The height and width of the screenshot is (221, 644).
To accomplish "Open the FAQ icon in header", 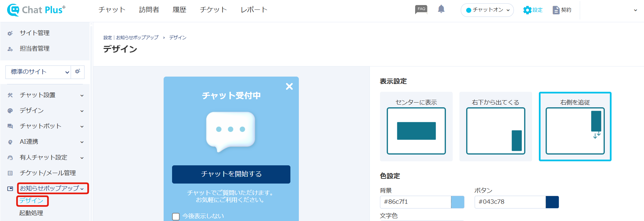I will (421, 9).
